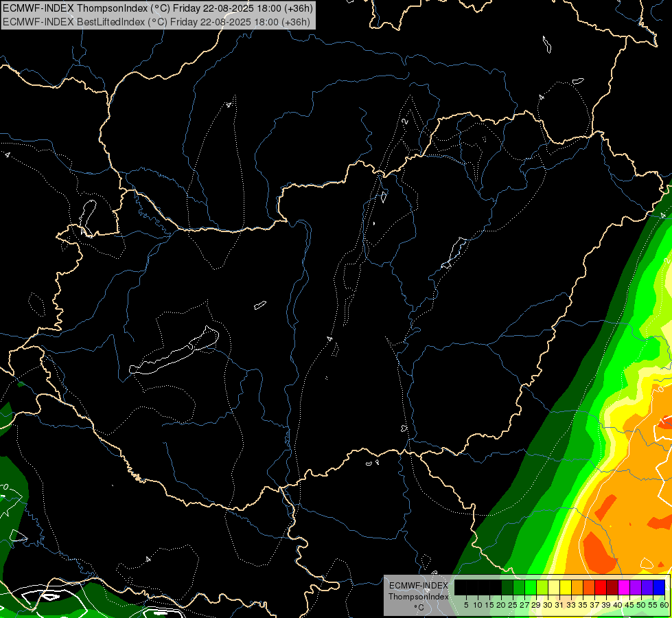Click the bright green 27–29 legend swatch
The image size is (672, 618).
(x=531, y=588)
